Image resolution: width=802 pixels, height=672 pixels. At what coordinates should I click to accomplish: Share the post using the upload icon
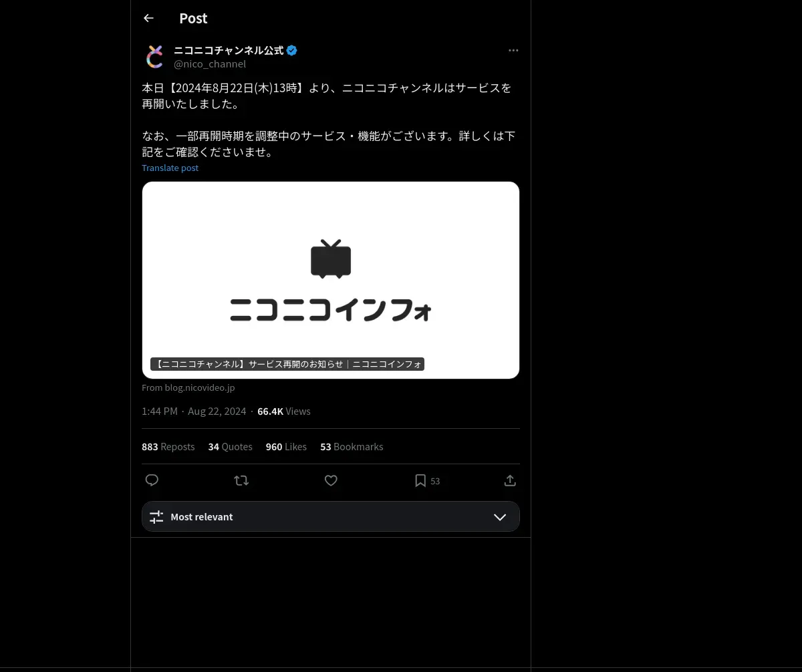coord(510,480)
